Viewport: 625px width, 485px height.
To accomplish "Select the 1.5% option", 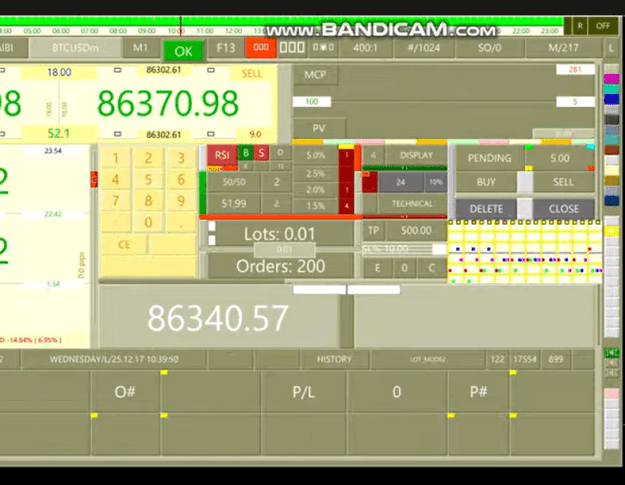I will 315,206.
